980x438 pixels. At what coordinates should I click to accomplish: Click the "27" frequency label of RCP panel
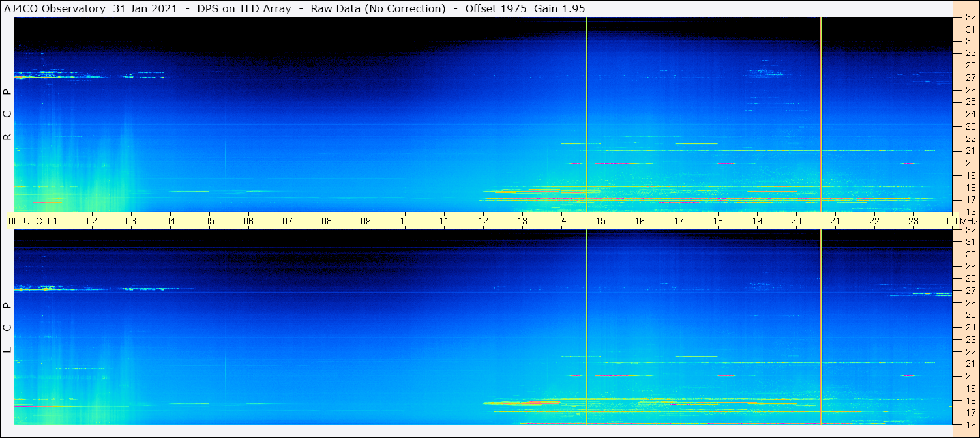pos(970,78)
